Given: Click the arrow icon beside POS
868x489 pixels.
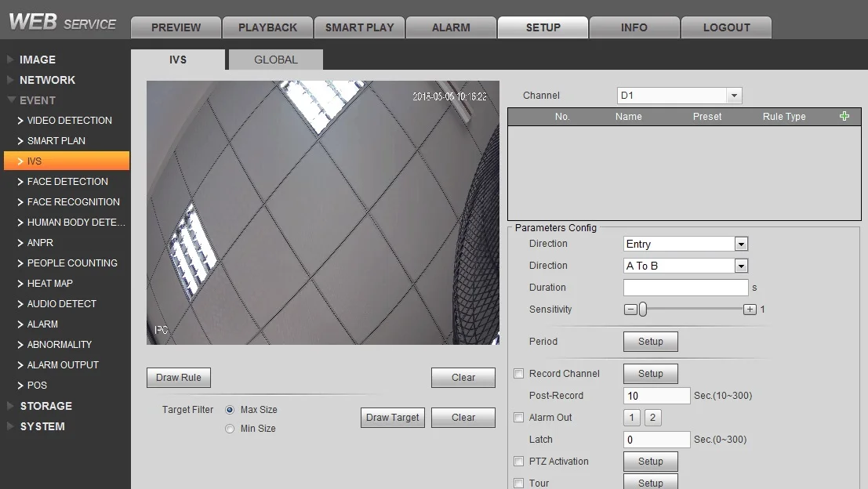Looking at the screenshot, I should point(20,386).
